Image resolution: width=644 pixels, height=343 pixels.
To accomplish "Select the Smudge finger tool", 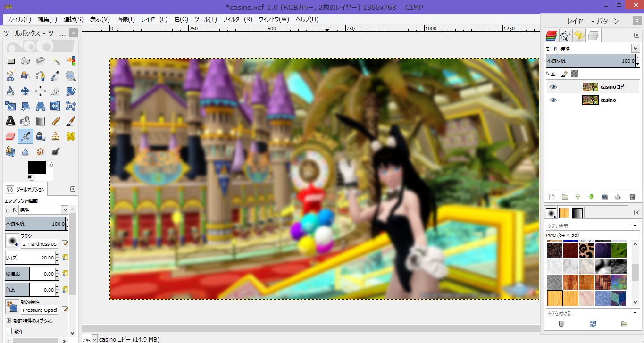I will point(41,151).
